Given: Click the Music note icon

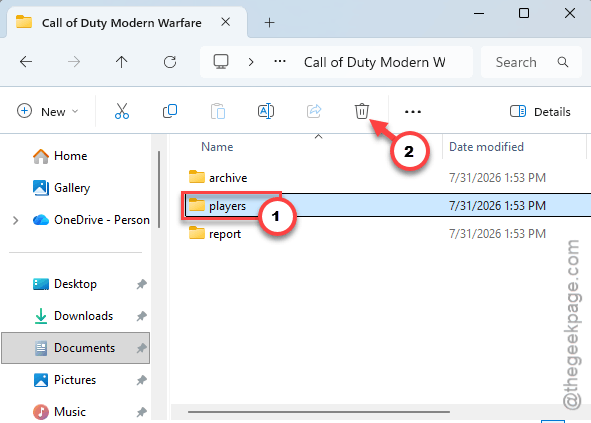Looking at the screenshot, I should click(x=41, y=412).
